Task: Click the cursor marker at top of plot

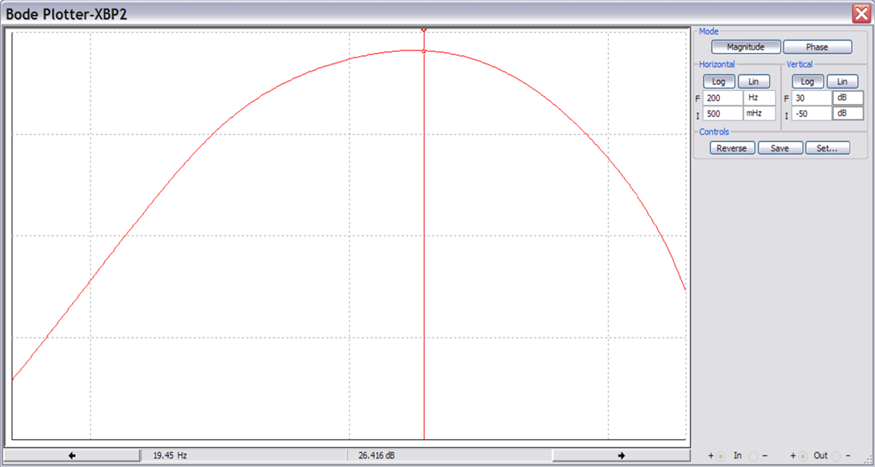Action: pos(424,30)
